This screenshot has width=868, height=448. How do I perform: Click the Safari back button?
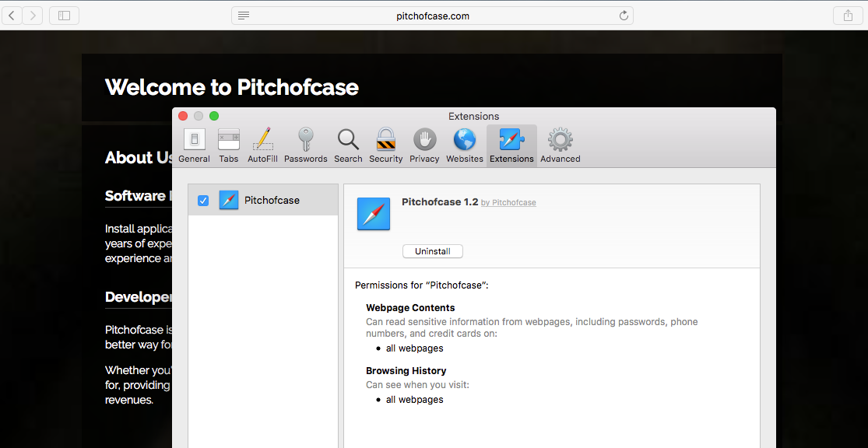[x=12, y=16]
